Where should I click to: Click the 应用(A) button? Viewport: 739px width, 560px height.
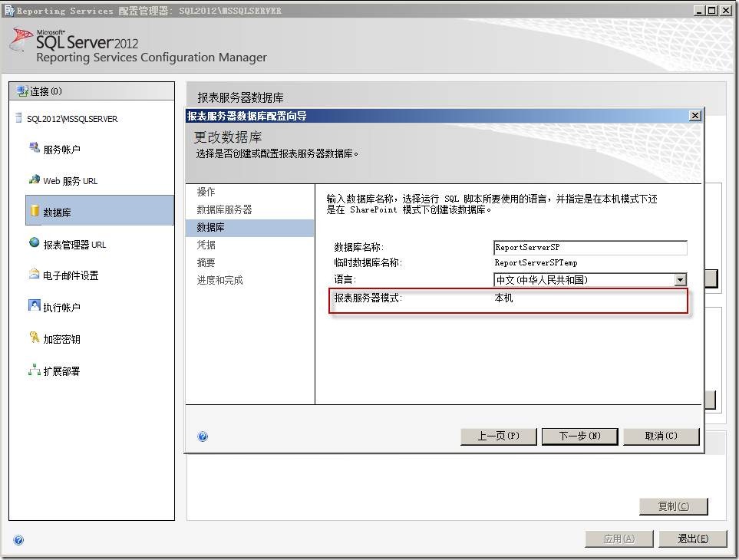(619, 539)
